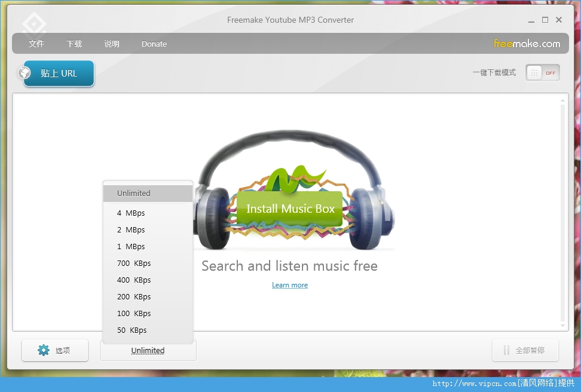Select 200 KBps speed limit

click(148, 296)
